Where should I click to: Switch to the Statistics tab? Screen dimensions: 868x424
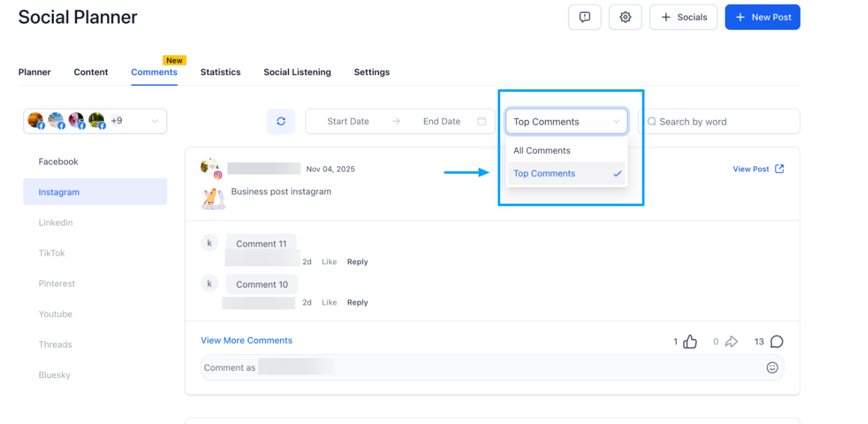(220, 72)
